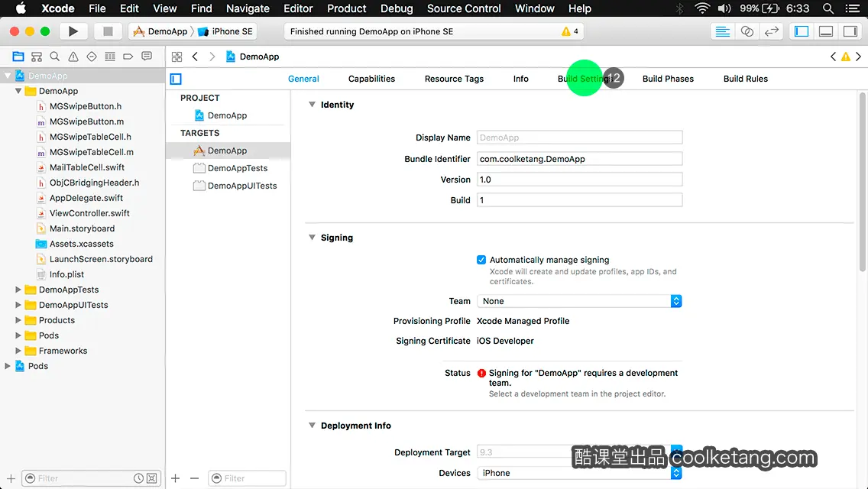Switch to the Capabilities tab

pos(371,79)
